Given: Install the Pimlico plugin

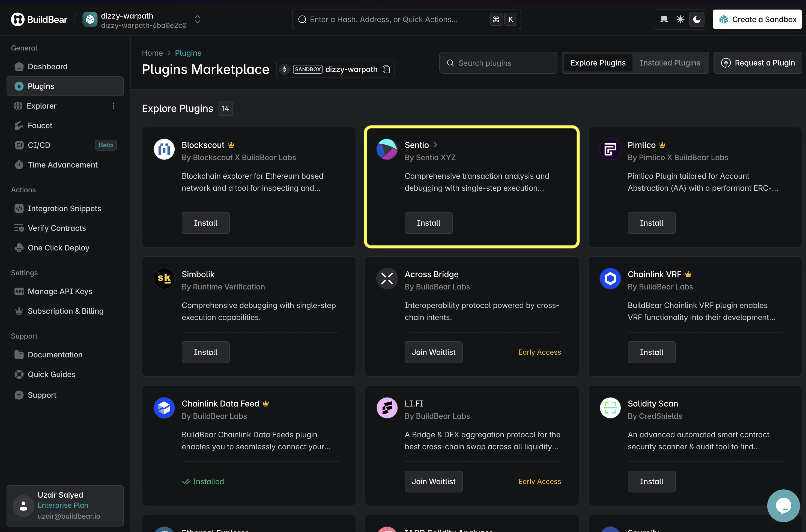Looking at the screenshot, I should tap(651, 223).
